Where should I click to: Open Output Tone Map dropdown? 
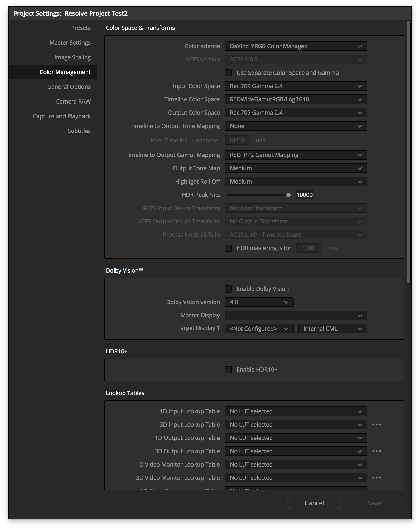click(296, 168)
